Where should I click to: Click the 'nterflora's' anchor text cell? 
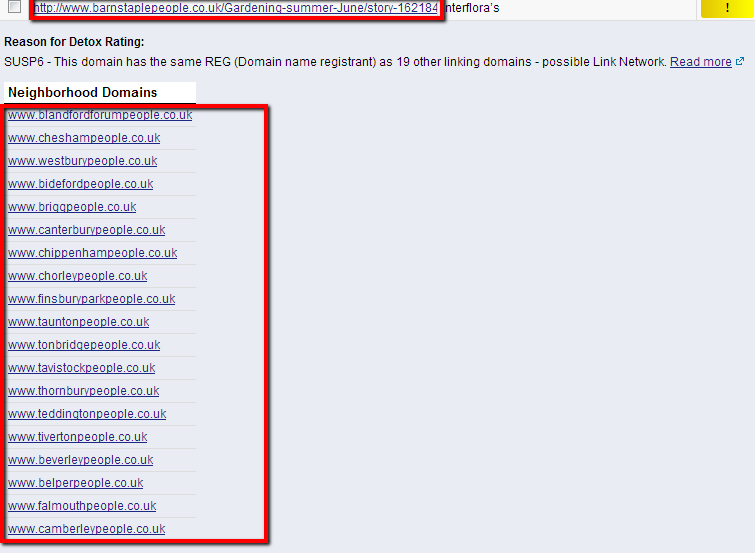click(472, 8)
